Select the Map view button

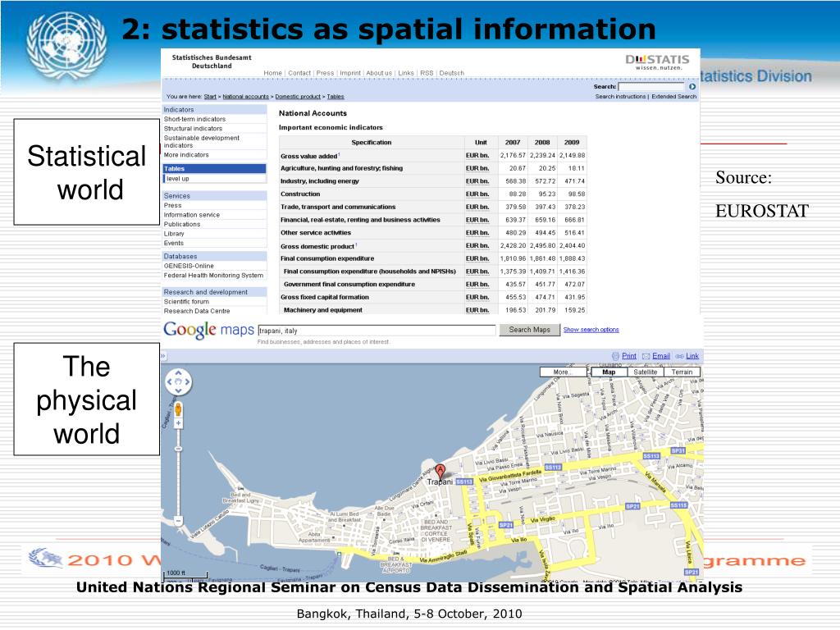[609, 372]
